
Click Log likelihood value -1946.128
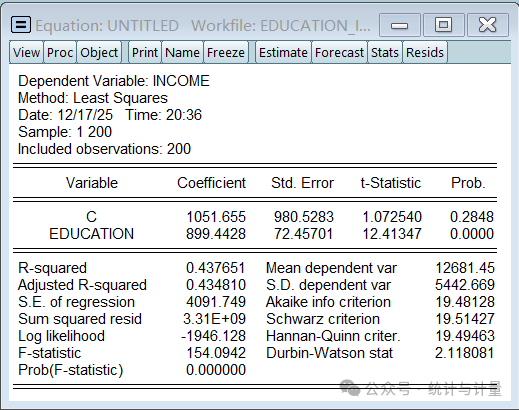coord(213,336)
